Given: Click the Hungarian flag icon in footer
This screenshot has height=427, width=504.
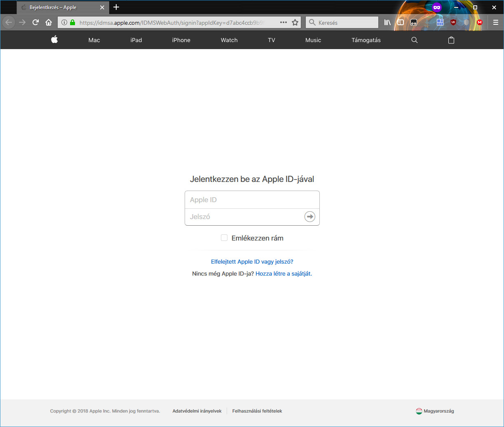Looking at the screenshot, I should (x=419, y=411).
